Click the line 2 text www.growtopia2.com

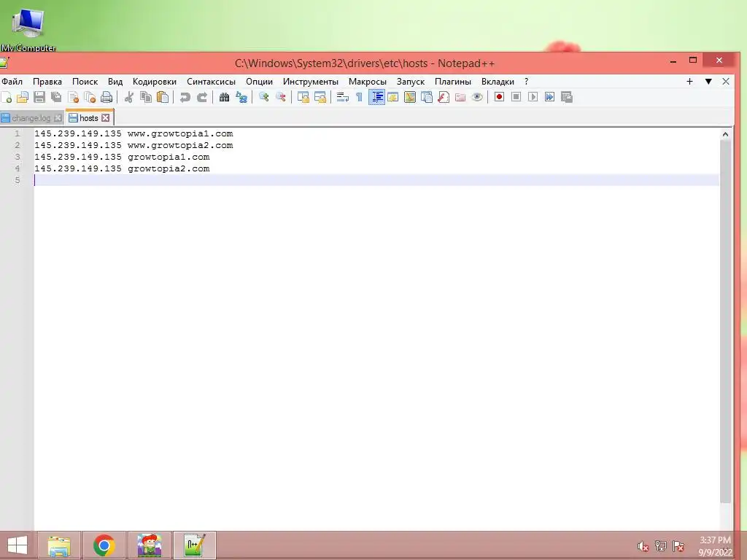click(180, 145)
